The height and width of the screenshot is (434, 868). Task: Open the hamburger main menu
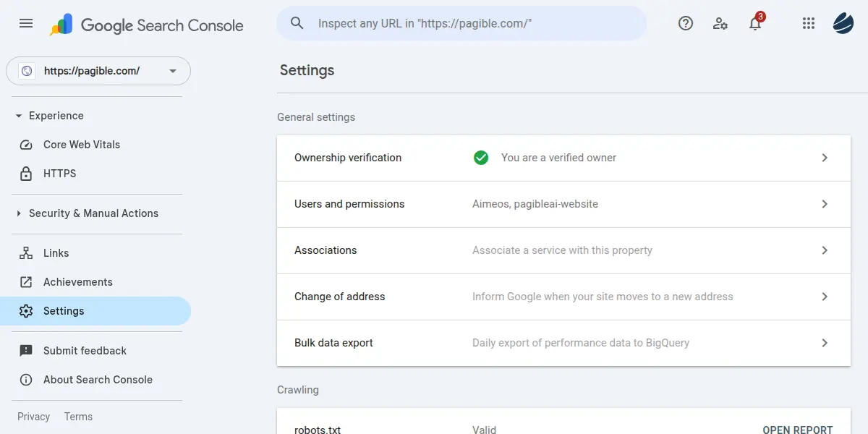tap(26, 23)
